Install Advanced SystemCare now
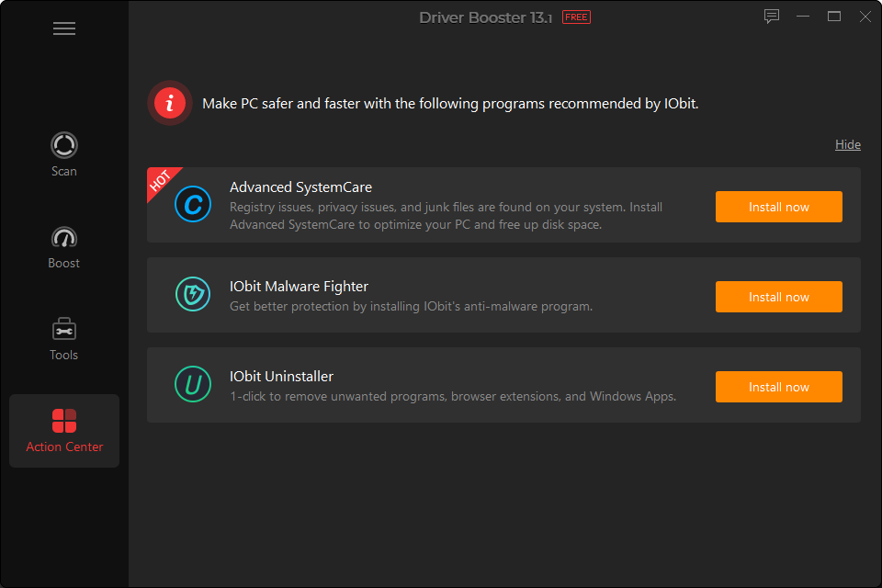Image resolution: width=882 pixels, height=588 pixels. [778, 207]
